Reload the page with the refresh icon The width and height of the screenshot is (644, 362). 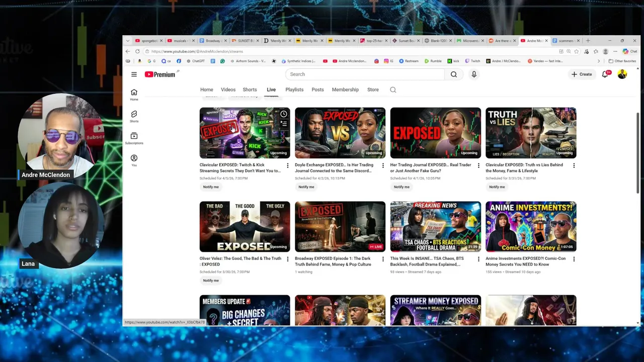(x=137, y=51)
